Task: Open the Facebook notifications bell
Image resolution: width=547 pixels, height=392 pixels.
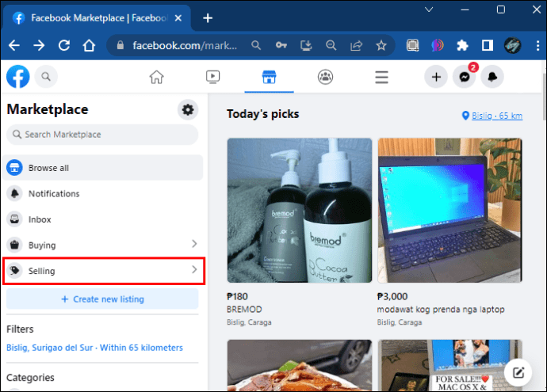Action: (492, 77)
